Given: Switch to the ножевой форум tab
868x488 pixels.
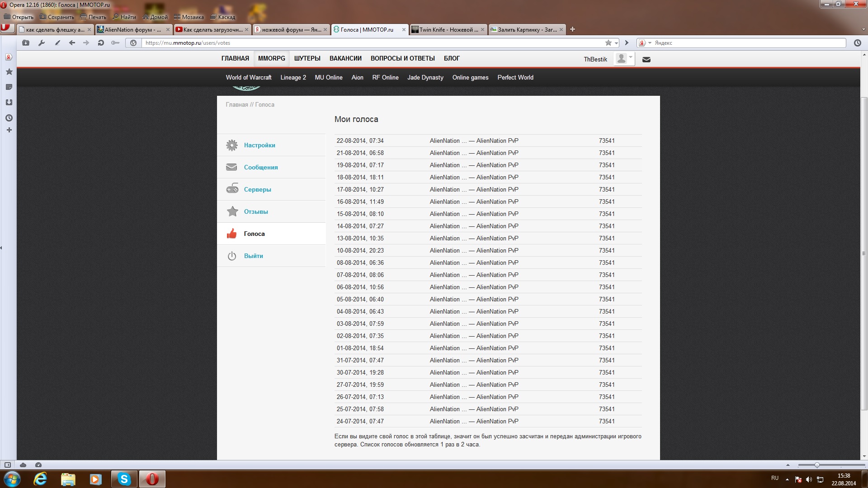Looking at the screenshot, I should pos(291,29).
